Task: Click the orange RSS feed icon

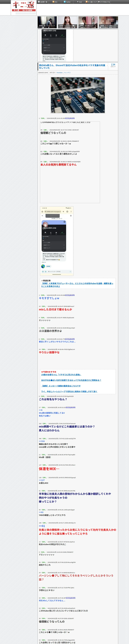Action: click(x=53, y=2)
